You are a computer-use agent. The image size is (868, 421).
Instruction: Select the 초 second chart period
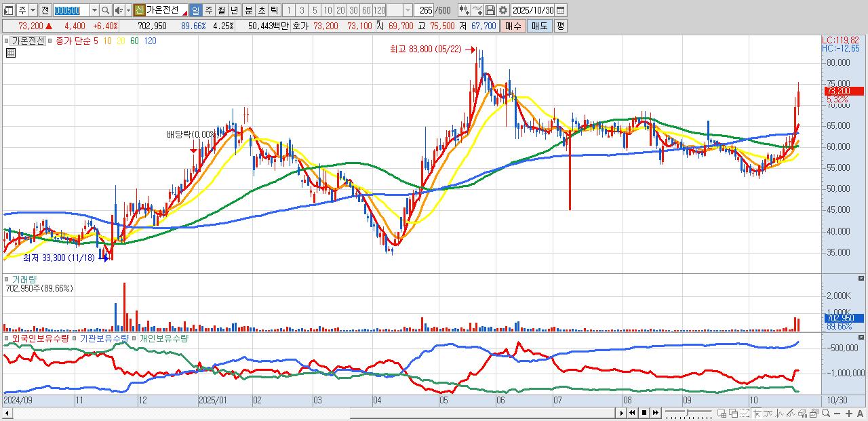[x=261, y=10]
